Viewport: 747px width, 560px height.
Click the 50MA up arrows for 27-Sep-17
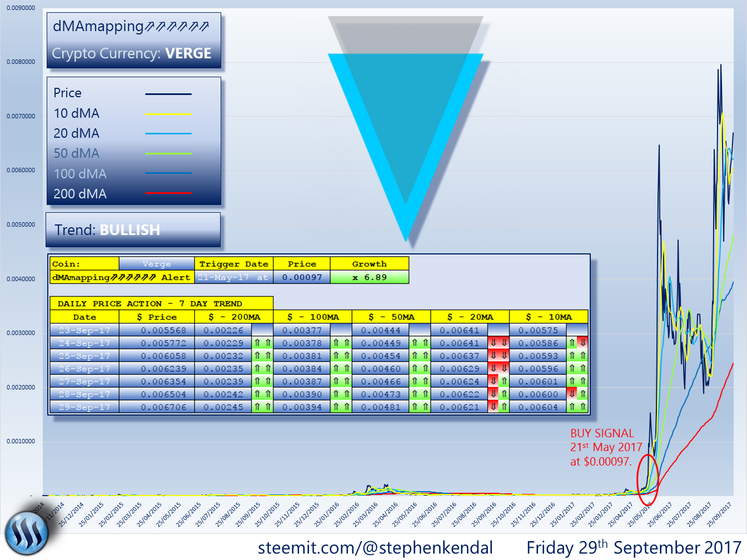420,382
